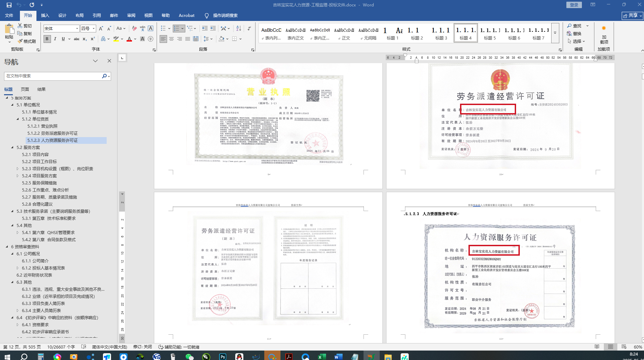
Task: Open the Find tool in Editing group
Action: [574, 26]
